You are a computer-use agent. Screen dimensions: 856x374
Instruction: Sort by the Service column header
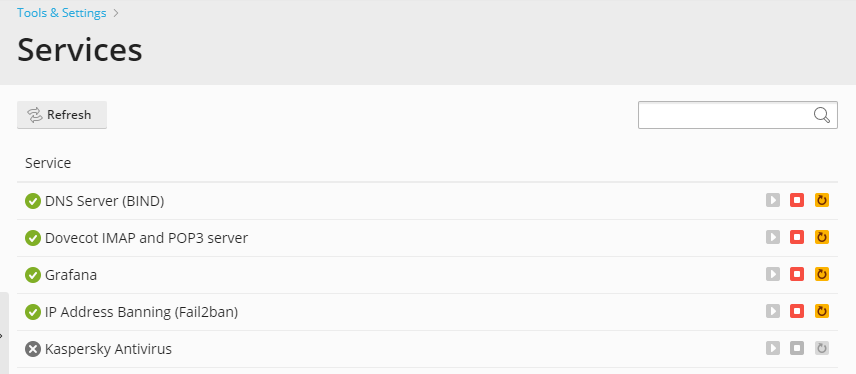click(x=48, y=163)
